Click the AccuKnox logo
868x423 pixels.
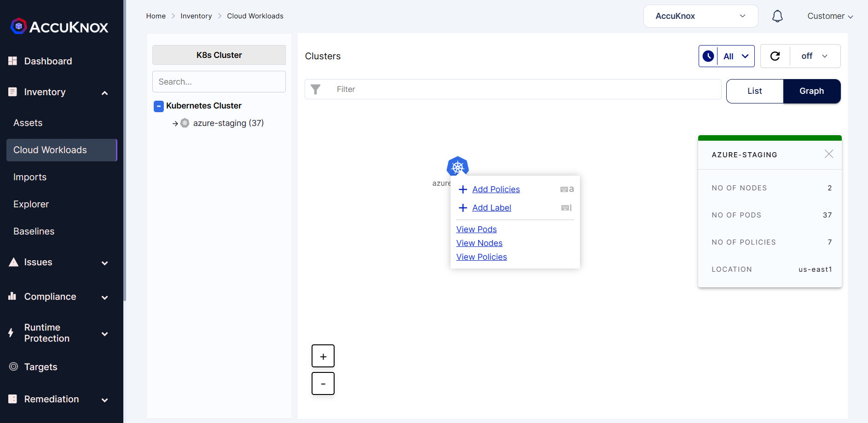coord(59,27)
